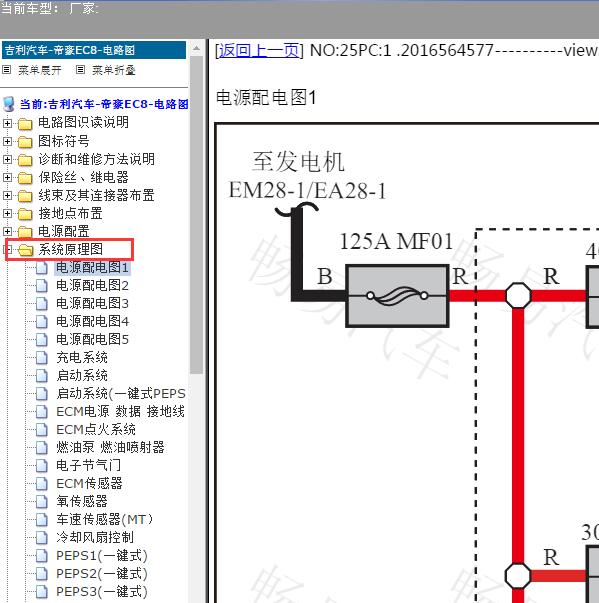Click the 菜单展开 expand-all icon
Screen dimensions: 599x603
7,70
